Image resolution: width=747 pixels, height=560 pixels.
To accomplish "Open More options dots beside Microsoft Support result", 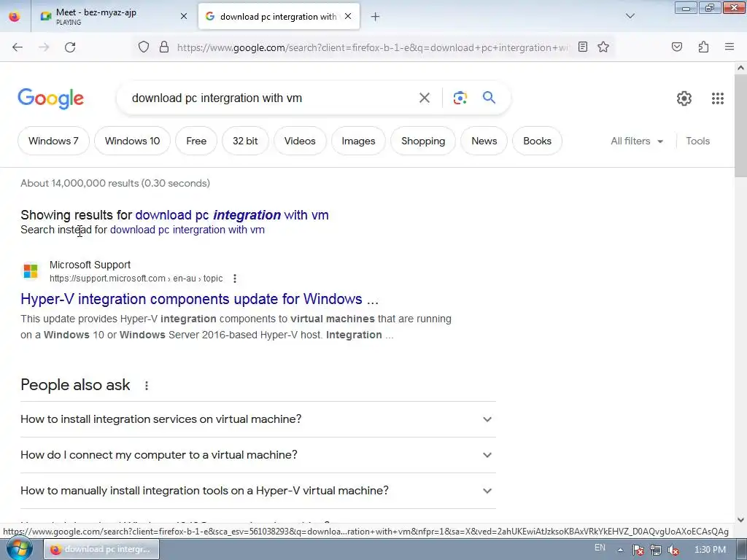I will click(235, 279).
